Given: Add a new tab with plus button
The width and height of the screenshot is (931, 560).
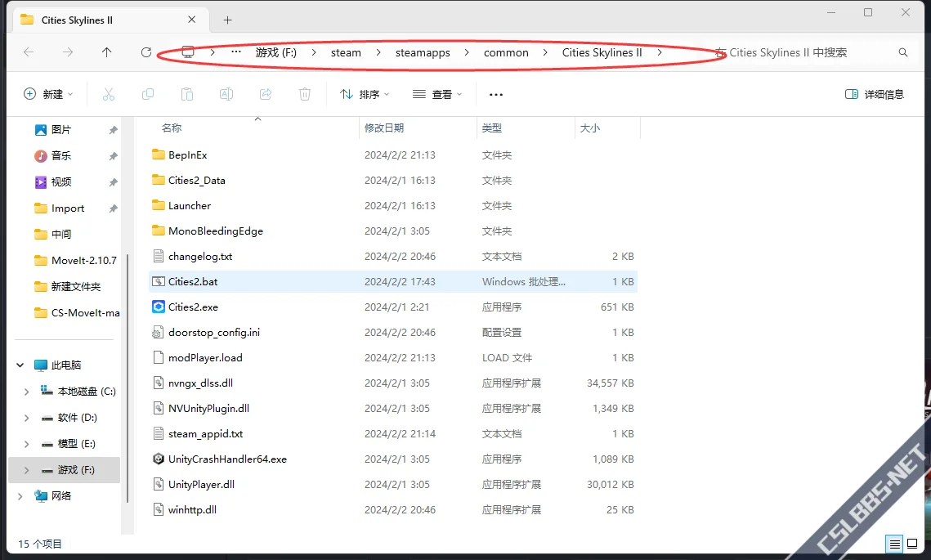Looking at the screenshot, I should coord(227,20).
